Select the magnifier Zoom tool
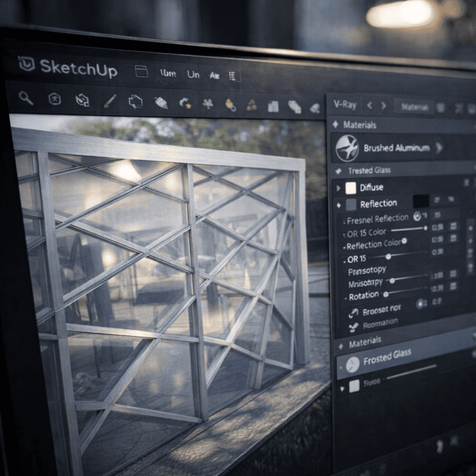476x476 pixels. pyautogui.click(x=27, y=98)
